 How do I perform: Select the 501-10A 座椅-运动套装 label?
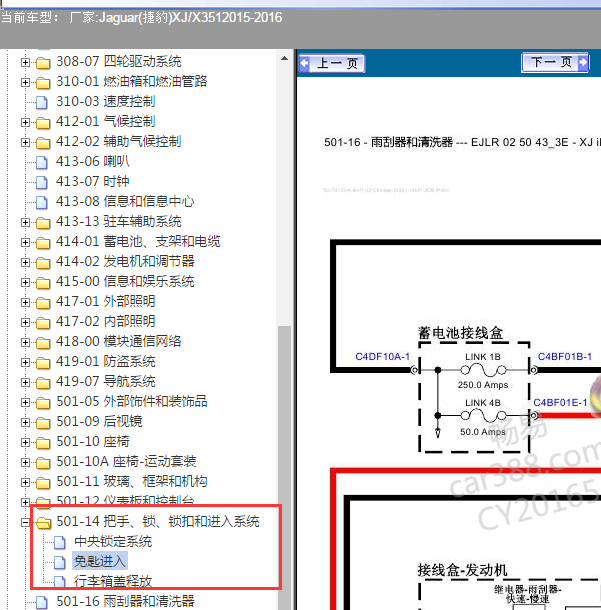tap(126, 461)
